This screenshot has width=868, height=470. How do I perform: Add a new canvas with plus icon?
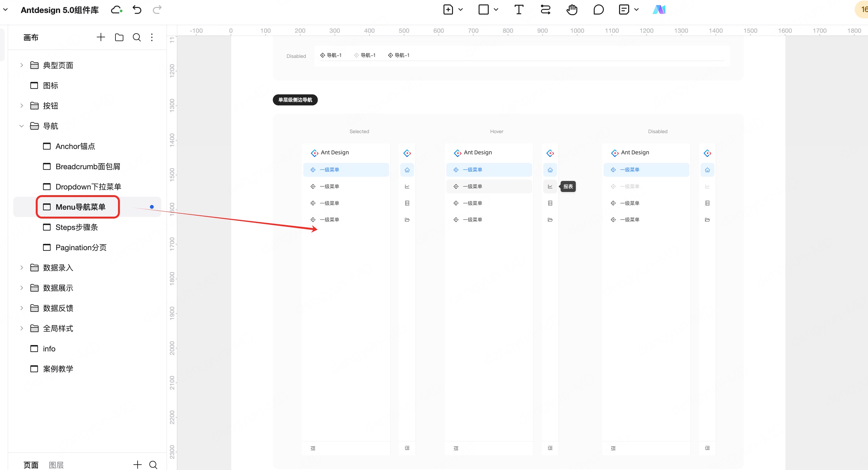(101, 37)
